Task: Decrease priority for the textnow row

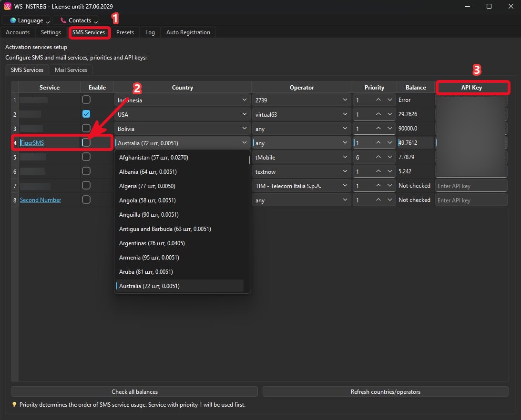Action: (x=389, y=171)
